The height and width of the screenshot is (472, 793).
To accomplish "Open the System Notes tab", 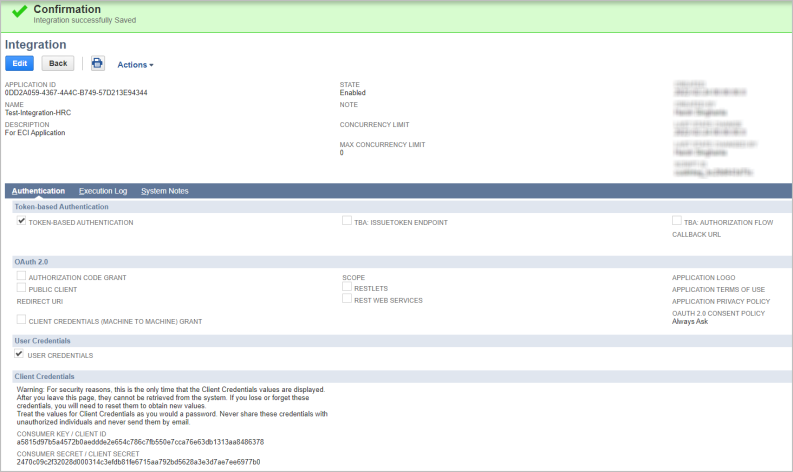I will [164, 191].
